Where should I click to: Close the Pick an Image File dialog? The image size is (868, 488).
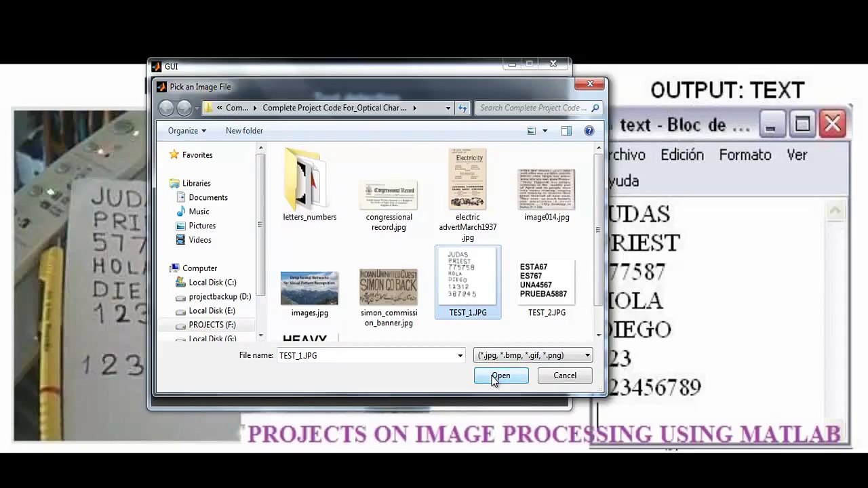[590, 84]
